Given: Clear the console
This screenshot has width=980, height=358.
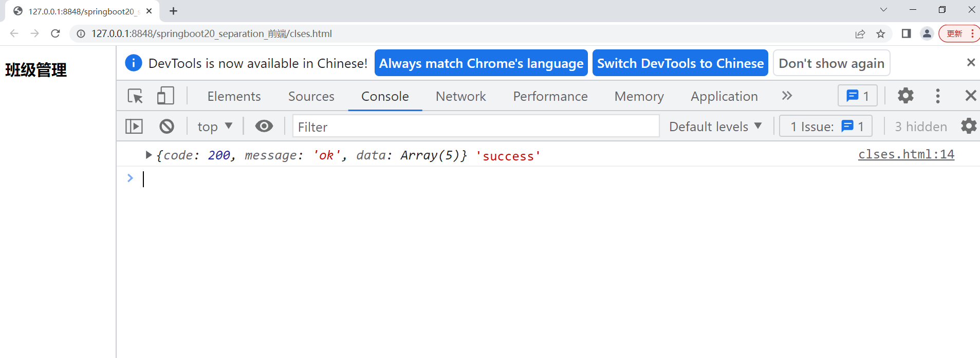Looking at the screenshot, I should click(x=167, y=126).
